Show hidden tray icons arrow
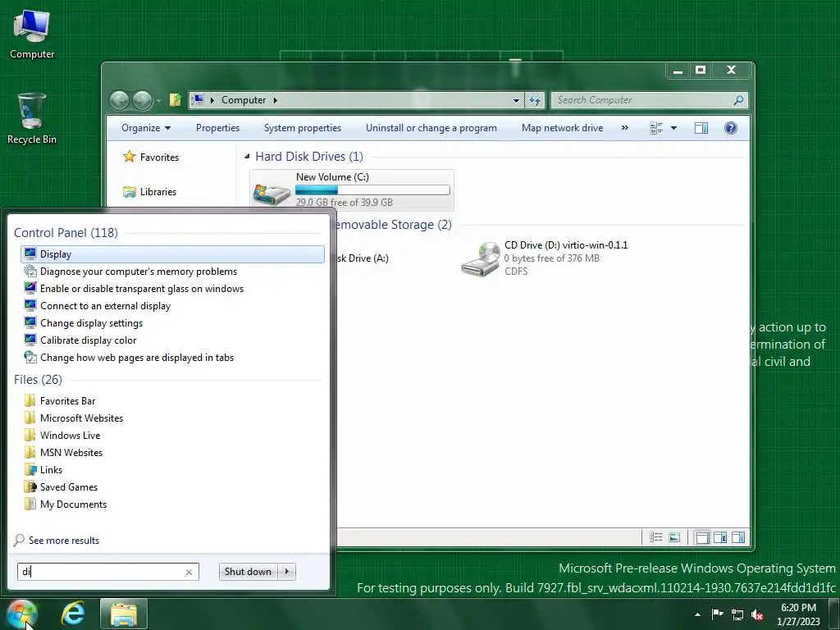The image size is (840, 630). (x=697, y=614)
